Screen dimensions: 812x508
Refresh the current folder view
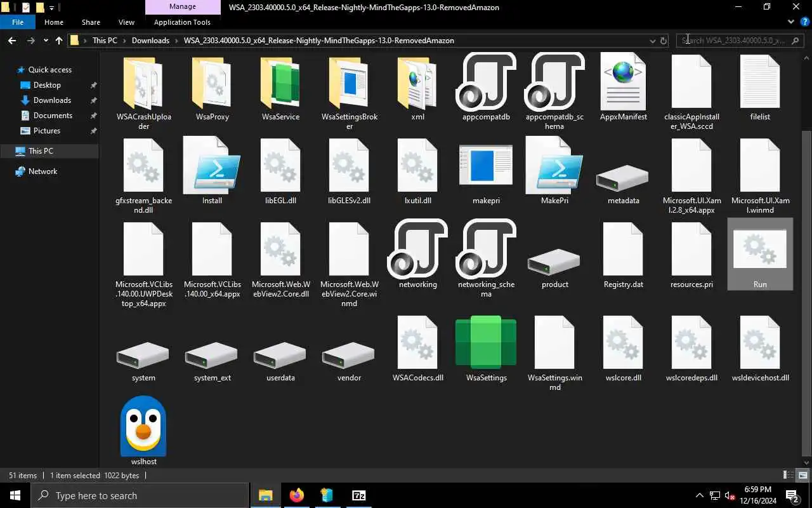[x=664, y=41]
